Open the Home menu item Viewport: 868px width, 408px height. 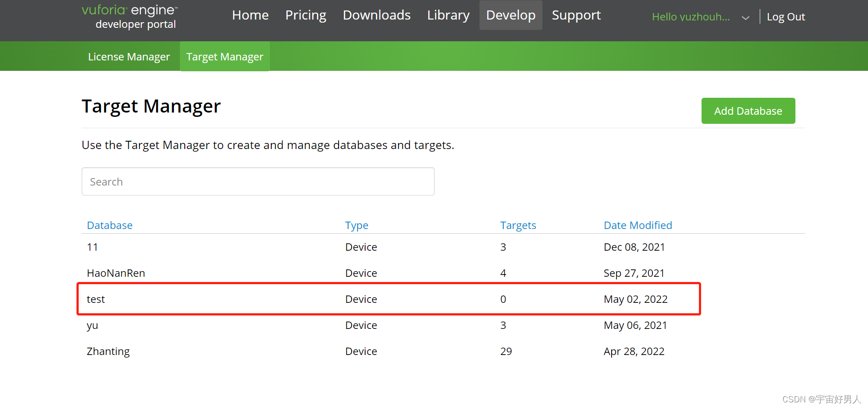(x=250, y=15)
